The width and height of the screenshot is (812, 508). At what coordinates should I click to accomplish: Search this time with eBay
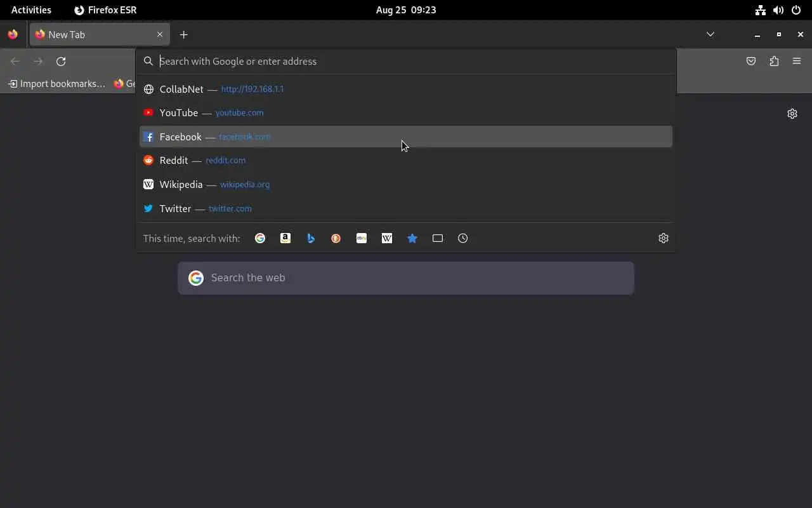(362, 238)
